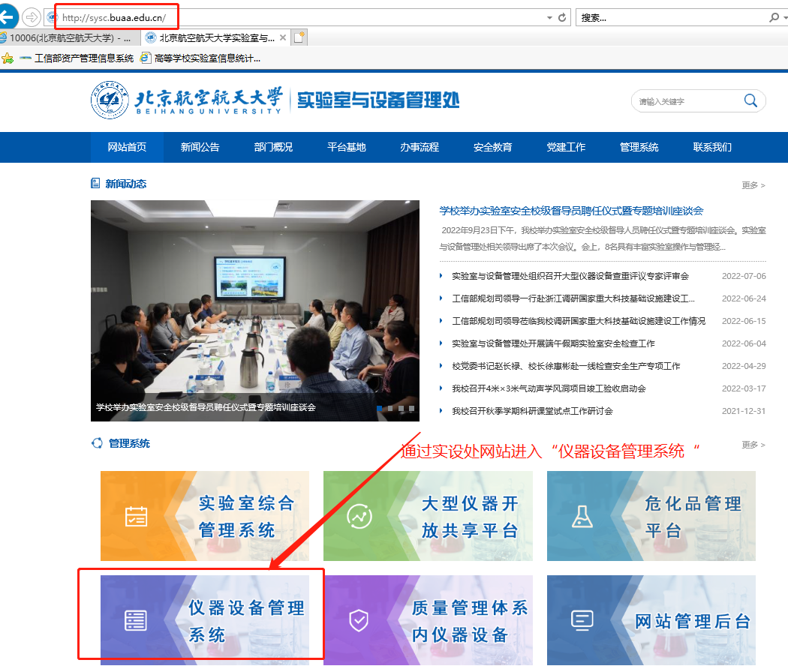788x672 pixels.
Task: Click the meeting room news carousel image
Action: click(255, 300)
